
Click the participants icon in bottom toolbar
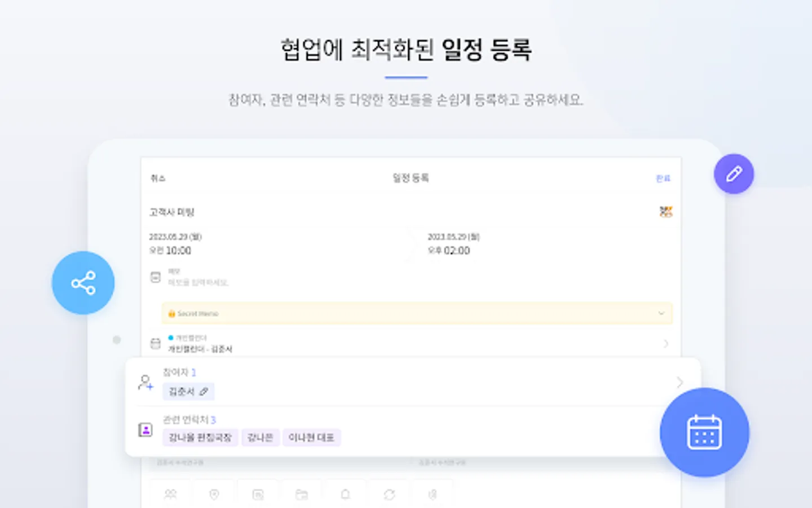point(170,494)
